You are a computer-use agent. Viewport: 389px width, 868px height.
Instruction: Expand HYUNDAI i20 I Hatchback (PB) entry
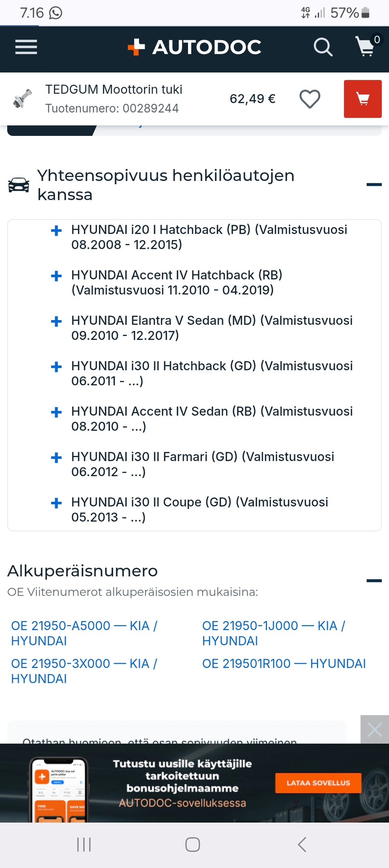[x=56, y=230]
